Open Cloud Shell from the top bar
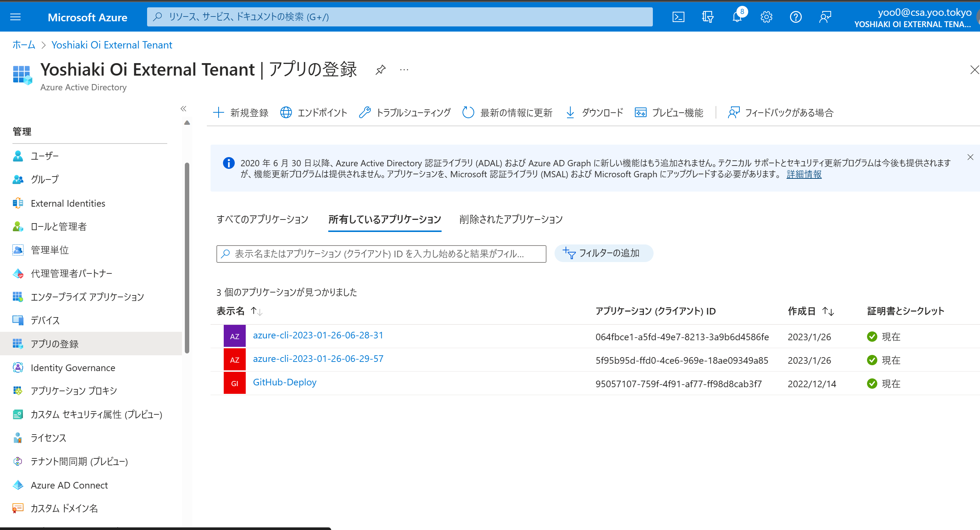Screen dimensions: 980x530 pos(678,17)
